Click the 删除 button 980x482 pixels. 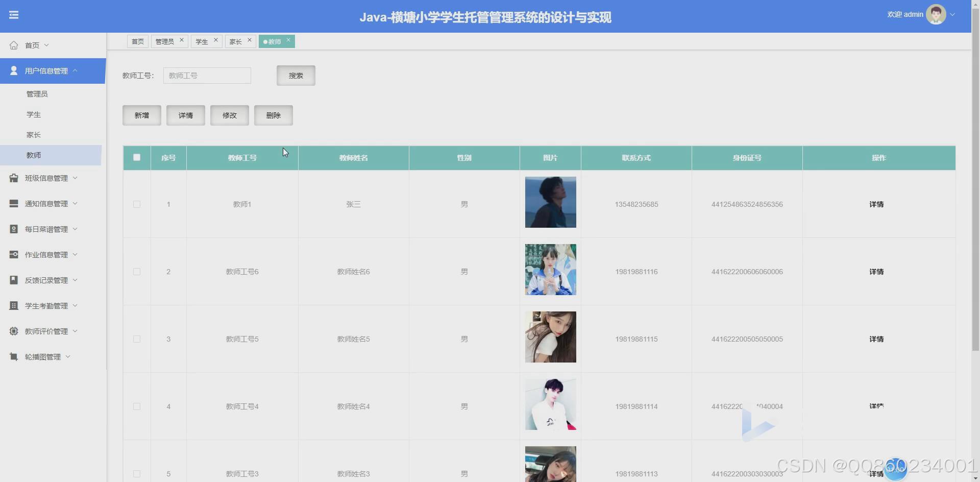click(274, 115)
